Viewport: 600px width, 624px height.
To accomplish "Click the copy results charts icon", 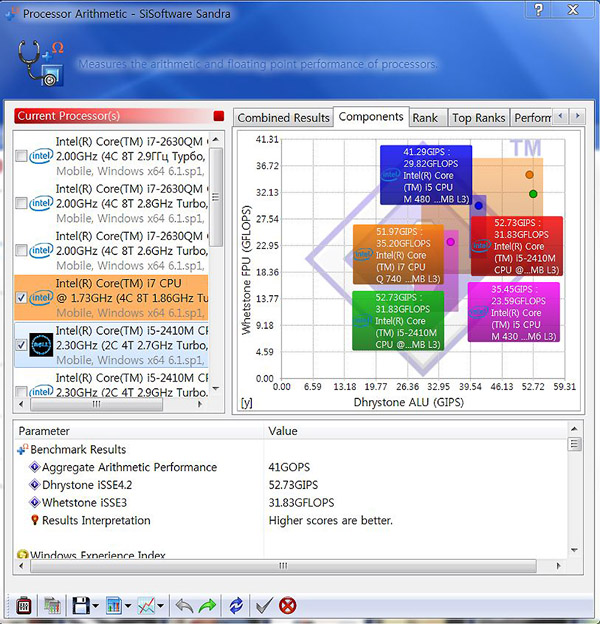I will [x=52, y=606].
